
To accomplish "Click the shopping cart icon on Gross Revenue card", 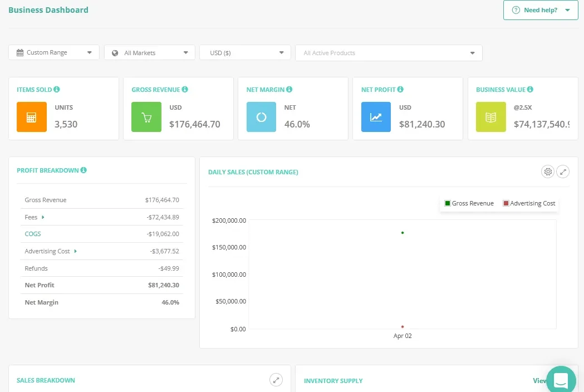I will point(146,117).
